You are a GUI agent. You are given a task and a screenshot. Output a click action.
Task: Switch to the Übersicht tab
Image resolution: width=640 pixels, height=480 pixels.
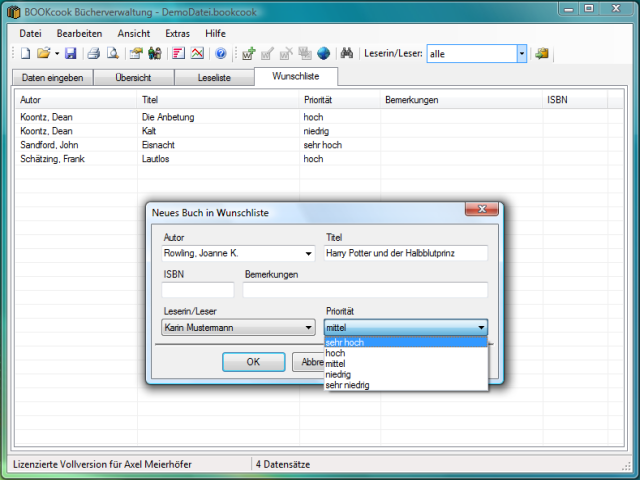[134, 77]
